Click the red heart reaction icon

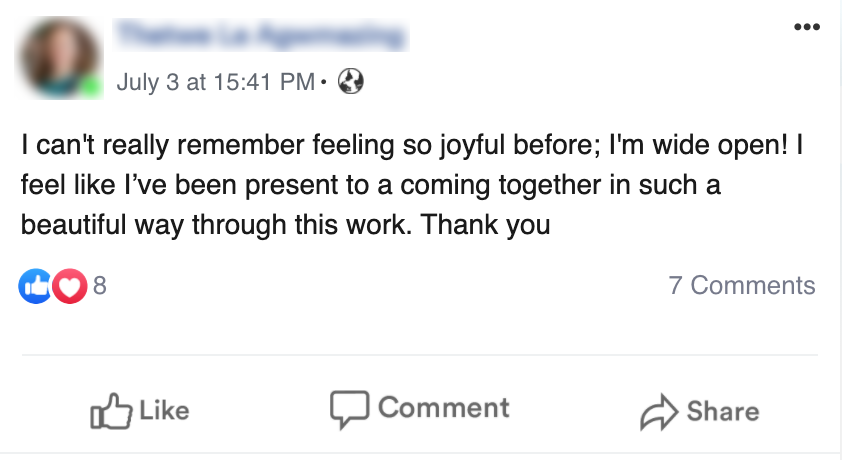(x=67, y=287)
